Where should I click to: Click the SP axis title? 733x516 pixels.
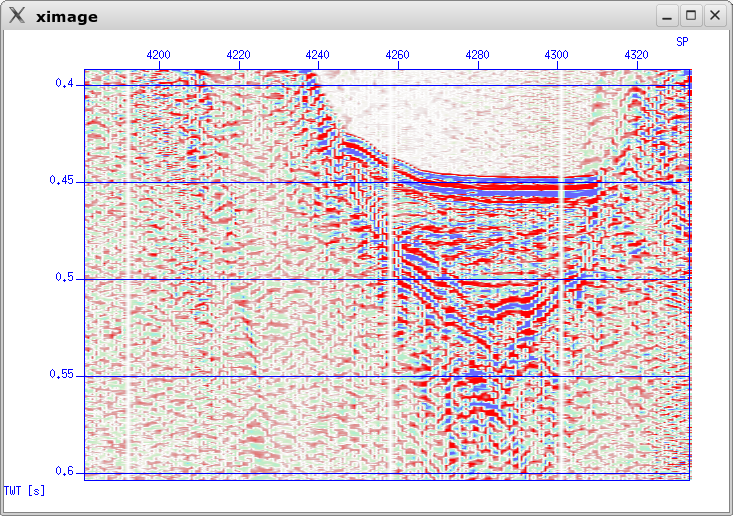(682, 42)
